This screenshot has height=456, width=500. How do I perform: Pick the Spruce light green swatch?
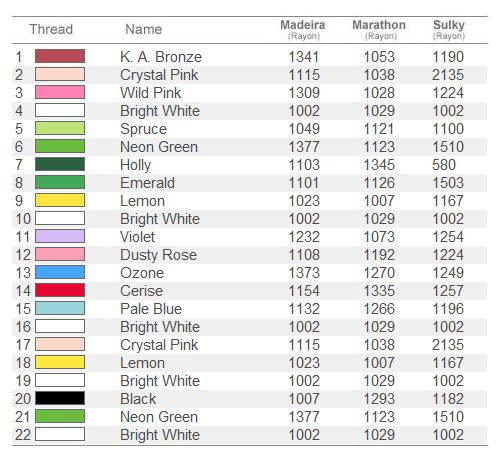(x=60, y=128)
